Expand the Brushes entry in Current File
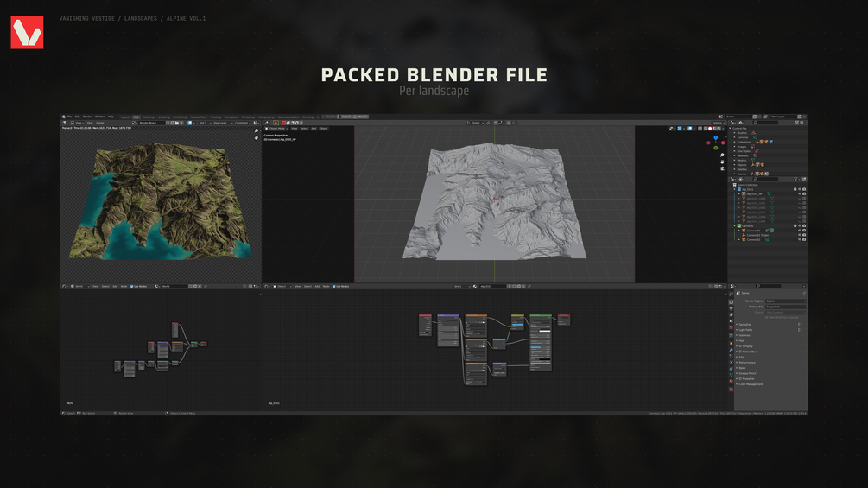This screenshot has height=488, width=868. point(735,133)
